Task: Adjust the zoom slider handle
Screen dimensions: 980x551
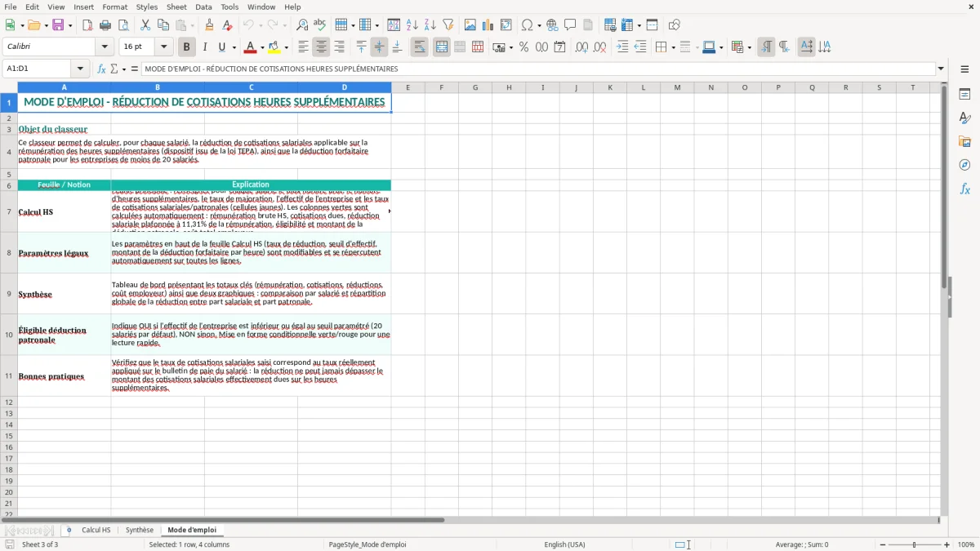Action: pos(915,544)
